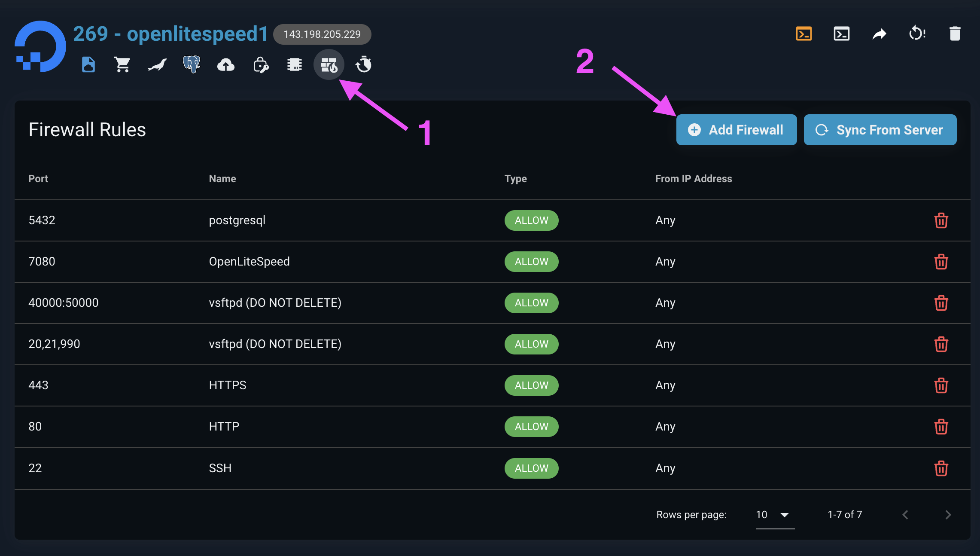The width and height of the screenshot is (980, 556).
Task: Click the highlighted Firewall icon
Action: click(329, 64)
